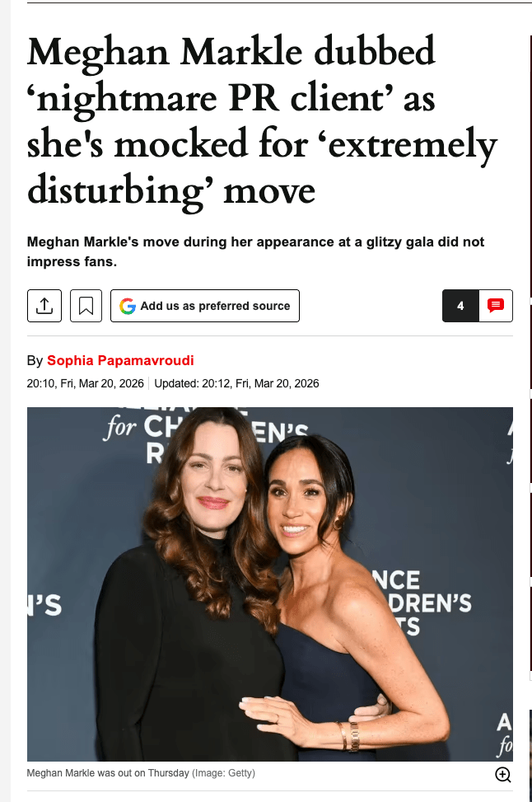Open comments via the red speech bubble
Viewport: 532px width, 802px height.
click(495, 306)
